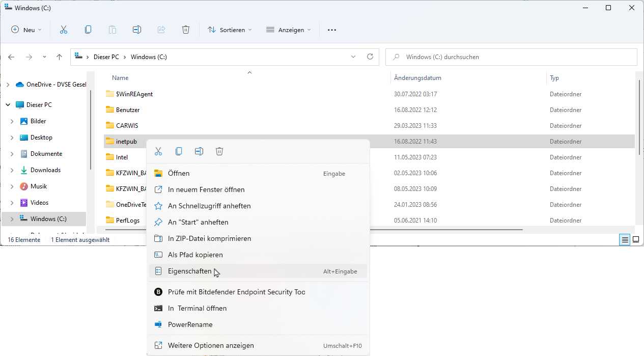Choose An "Start" anheften
The width and height of the screenshot is (644, 356).
coord(258,223)
